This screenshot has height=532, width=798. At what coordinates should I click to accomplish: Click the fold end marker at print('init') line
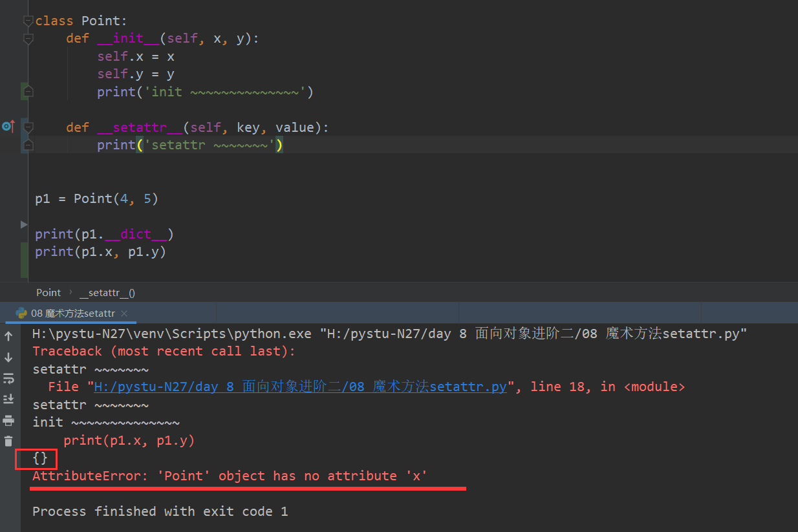tap(28, 92)
